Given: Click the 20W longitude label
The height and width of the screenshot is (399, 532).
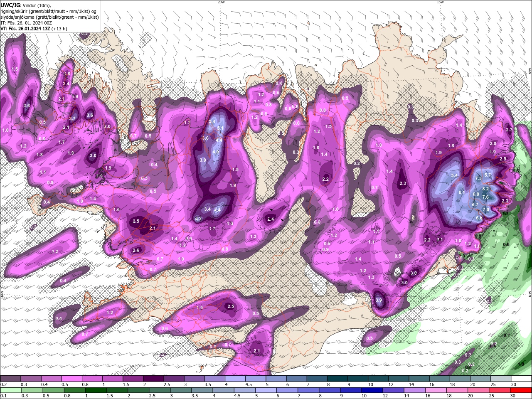Looking at the screenshot, I should [221, 2].
